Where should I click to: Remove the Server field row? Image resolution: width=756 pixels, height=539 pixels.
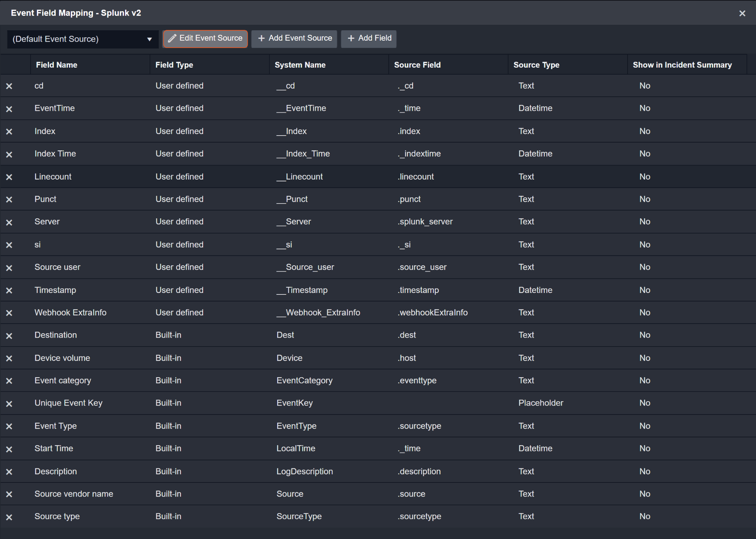(9, 222)
